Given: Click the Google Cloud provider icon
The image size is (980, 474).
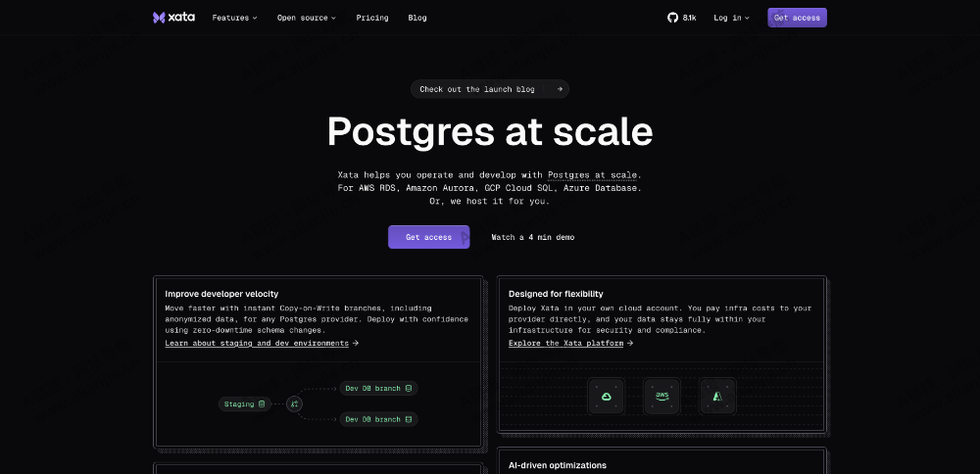Looking at the screenshot, I should tap(606, 396).
